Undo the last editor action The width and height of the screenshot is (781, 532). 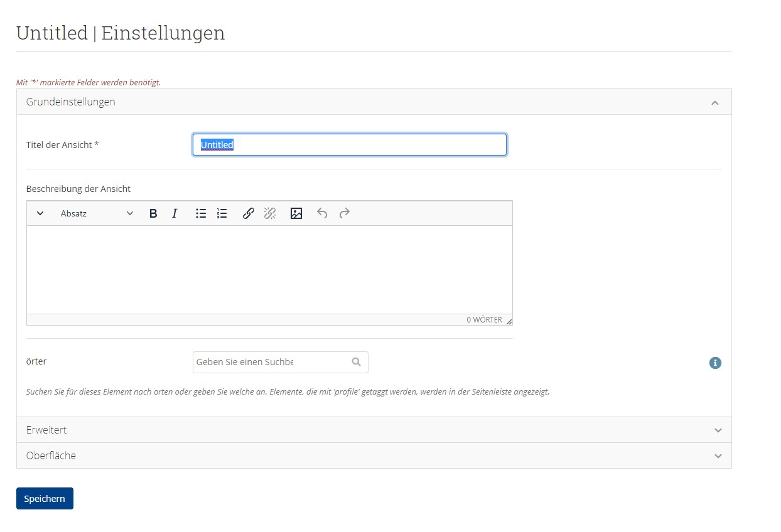(x=322, y=213)
